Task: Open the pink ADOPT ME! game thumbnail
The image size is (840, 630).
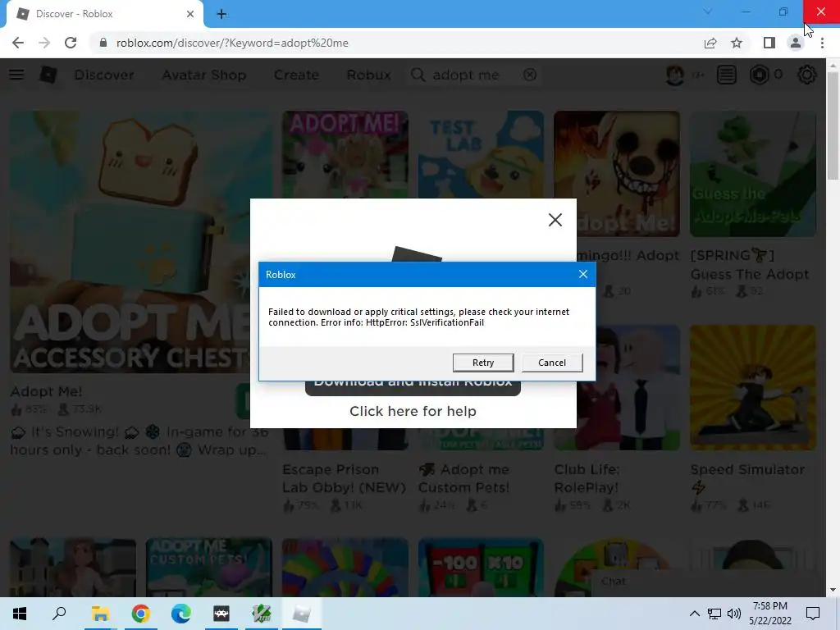Action: (x=345, y=155)
